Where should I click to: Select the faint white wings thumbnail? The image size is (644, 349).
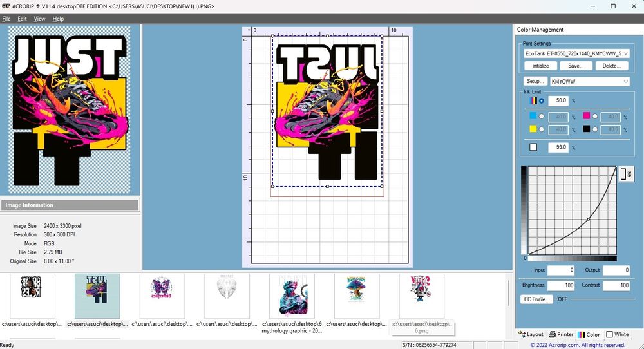pyautogui.click(x=227, y=296)
